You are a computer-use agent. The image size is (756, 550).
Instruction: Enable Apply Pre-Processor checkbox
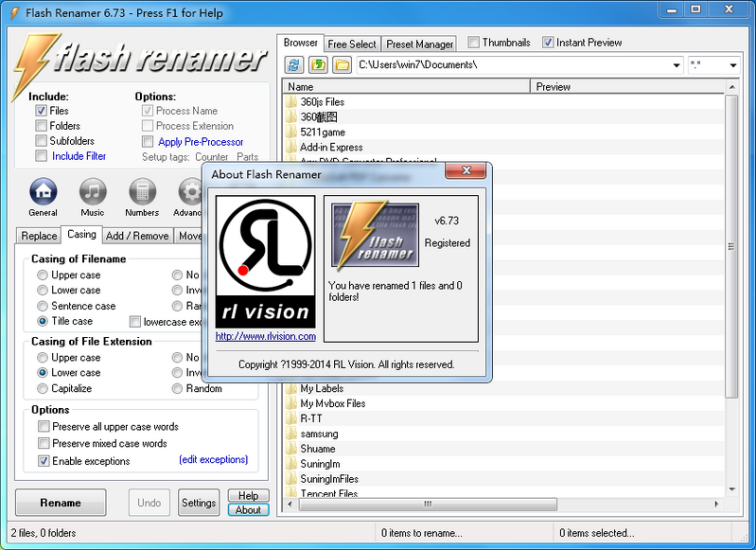[x=148, y=141]
